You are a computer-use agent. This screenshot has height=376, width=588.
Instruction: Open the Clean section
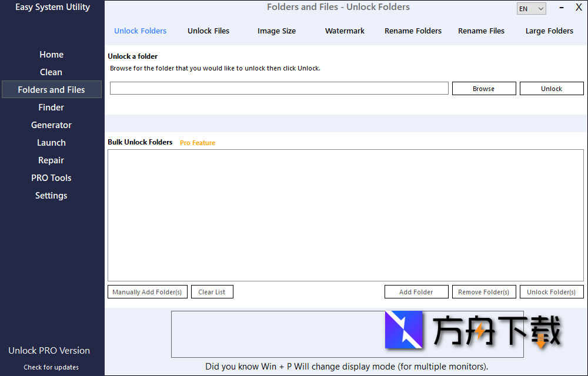51,72
